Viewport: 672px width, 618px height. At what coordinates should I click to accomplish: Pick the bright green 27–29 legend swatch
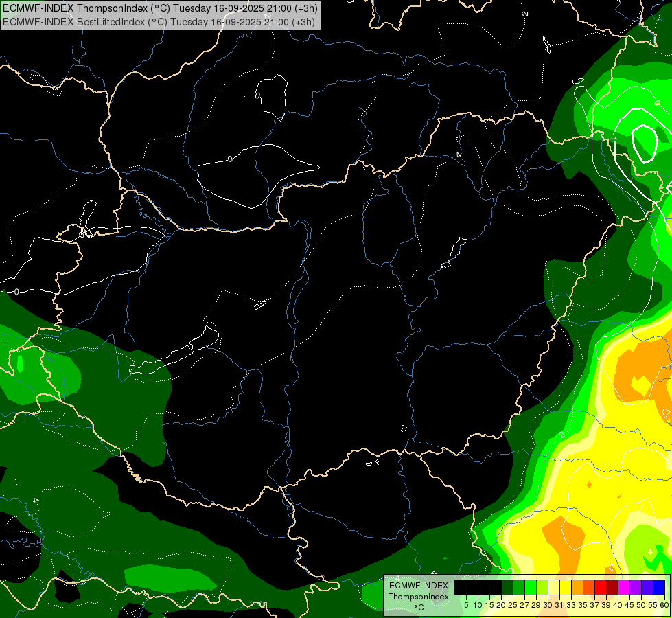531,587
